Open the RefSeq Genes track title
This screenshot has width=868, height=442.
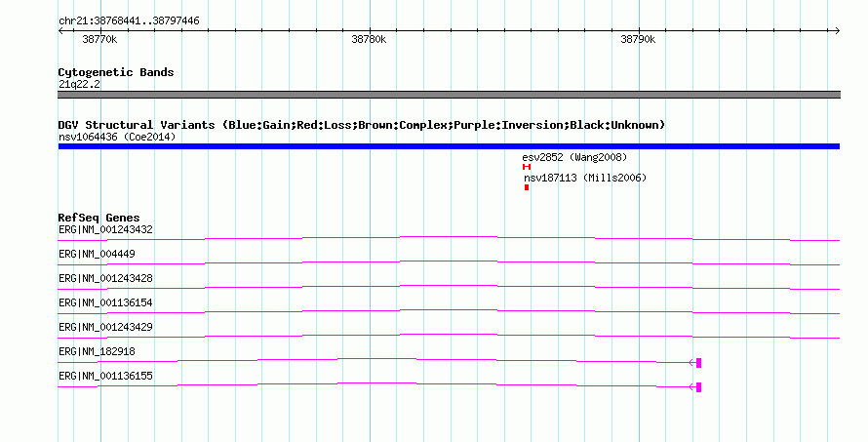click(99, 218)
